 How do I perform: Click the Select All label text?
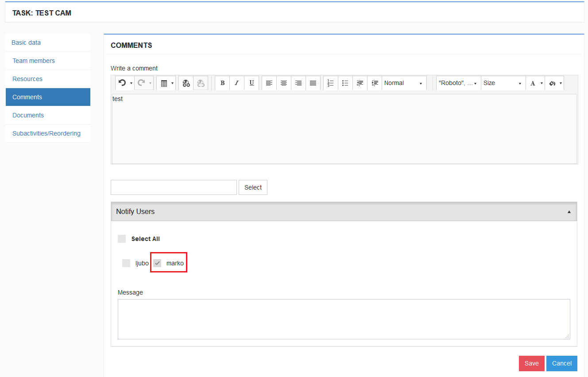[146, 239]
